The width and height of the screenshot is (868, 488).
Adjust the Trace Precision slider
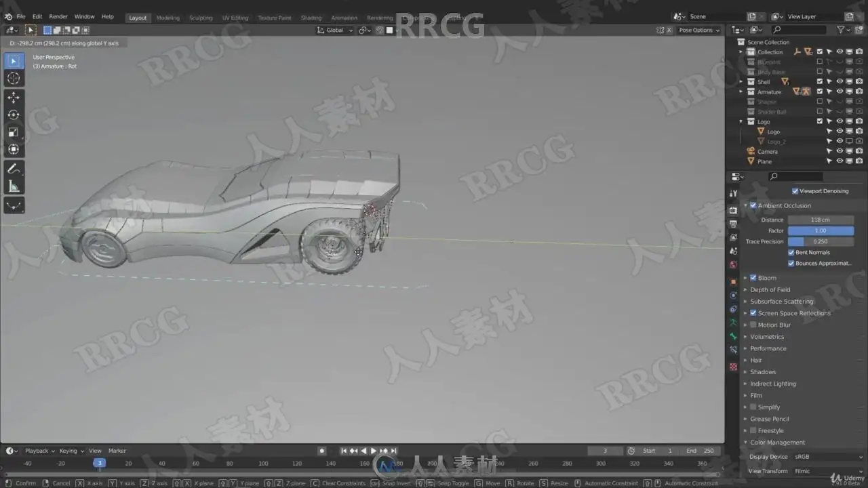tap(821, 241)
